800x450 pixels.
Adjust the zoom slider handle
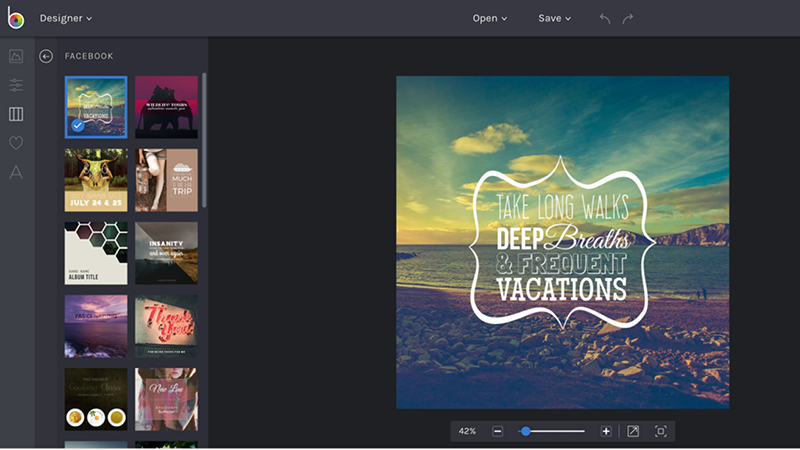pos(526,432)
